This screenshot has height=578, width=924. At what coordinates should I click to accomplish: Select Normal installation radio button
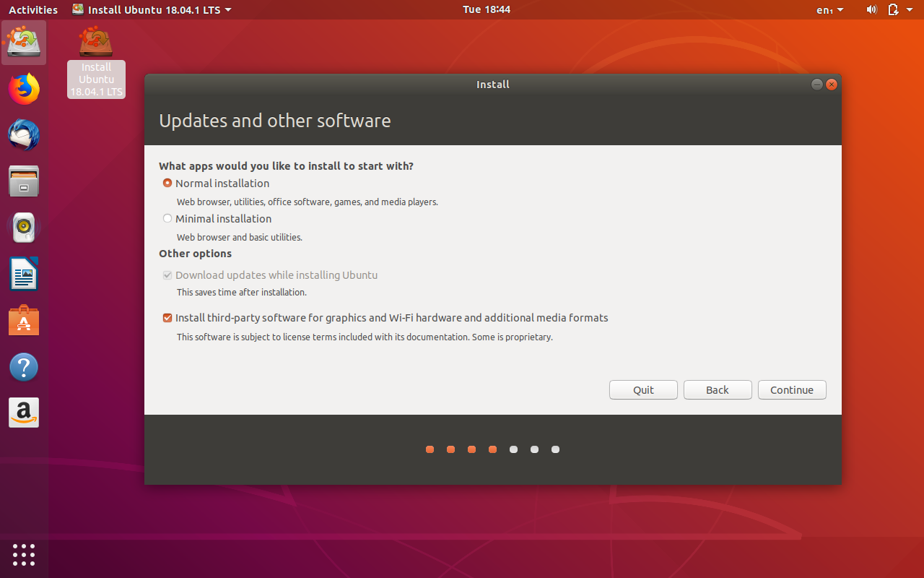point(167,184)
